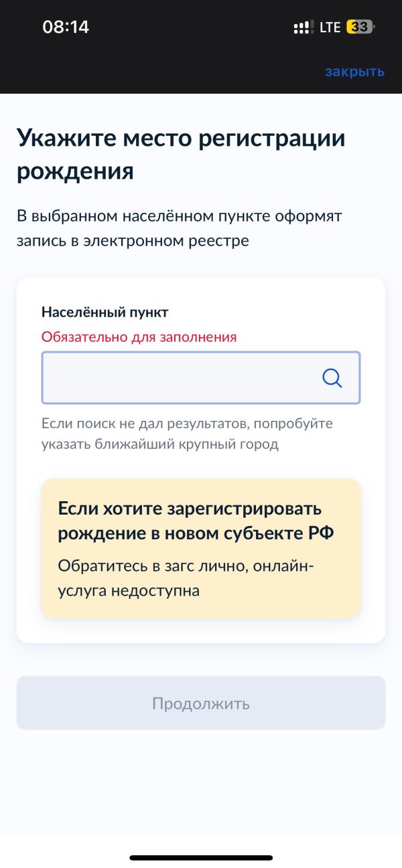Focus the Населённый пункт input field
Screen dimensions: 402x868
click(x=181, y=378)
